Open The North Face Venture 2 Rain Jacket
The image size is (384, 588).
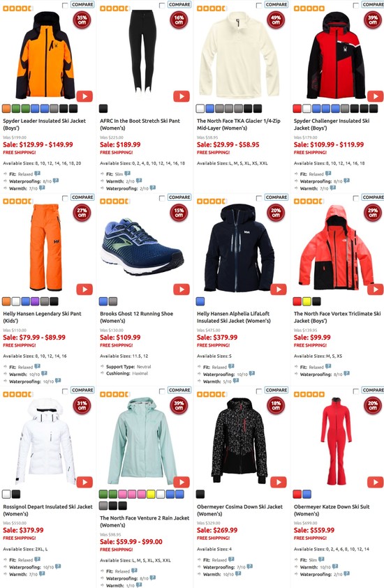click(x=144, y=521)
